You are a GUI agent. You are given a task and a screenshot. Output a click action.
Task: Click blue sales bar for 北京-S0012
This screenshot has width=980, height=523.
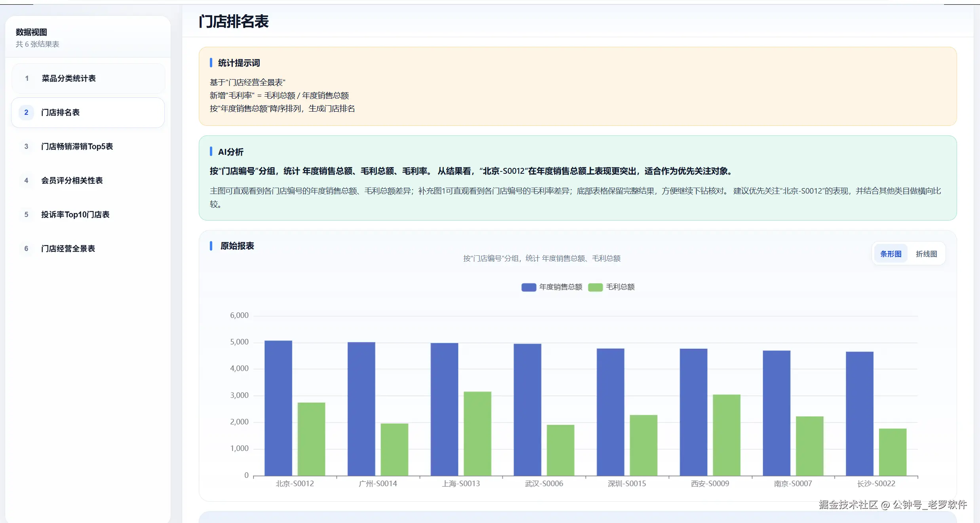[x=278, y=408]
